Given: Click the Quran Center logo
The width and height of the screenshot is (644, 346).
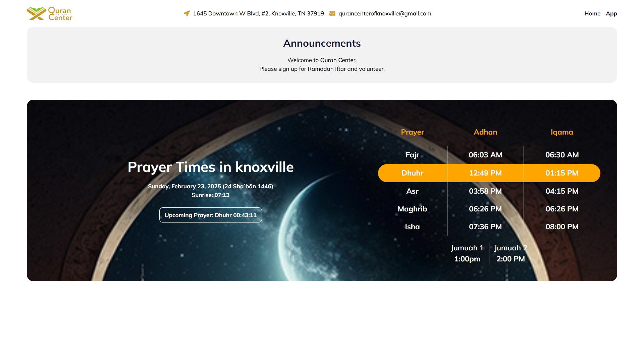Looking at the screenshot, I should [50, 14].
